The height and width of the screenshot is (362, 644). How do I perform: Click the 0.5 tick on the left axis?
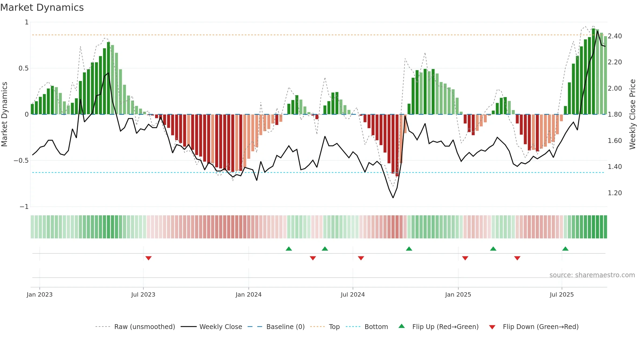tap(24, 68)
